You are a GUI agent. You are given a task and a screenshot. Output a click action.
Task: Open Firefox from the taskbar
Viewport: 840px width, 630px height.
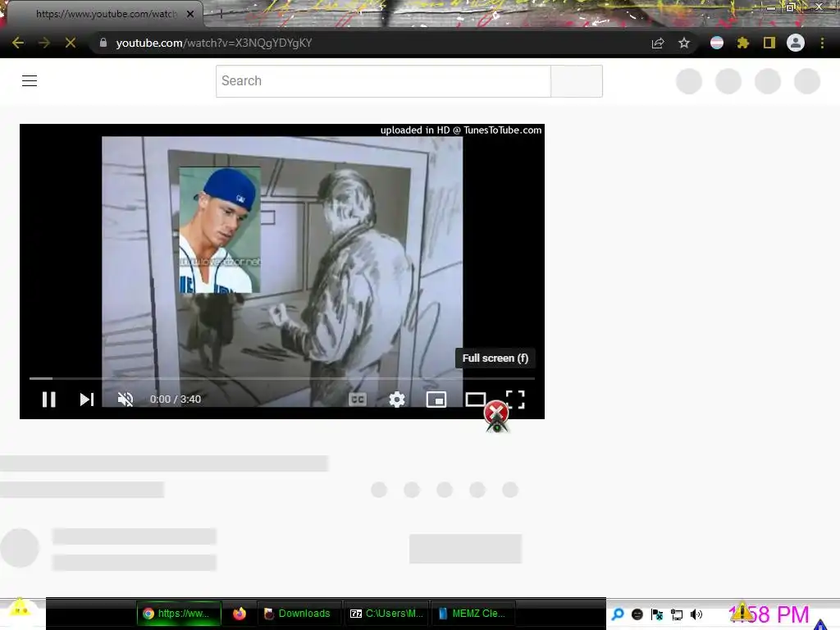coord(240,614)
